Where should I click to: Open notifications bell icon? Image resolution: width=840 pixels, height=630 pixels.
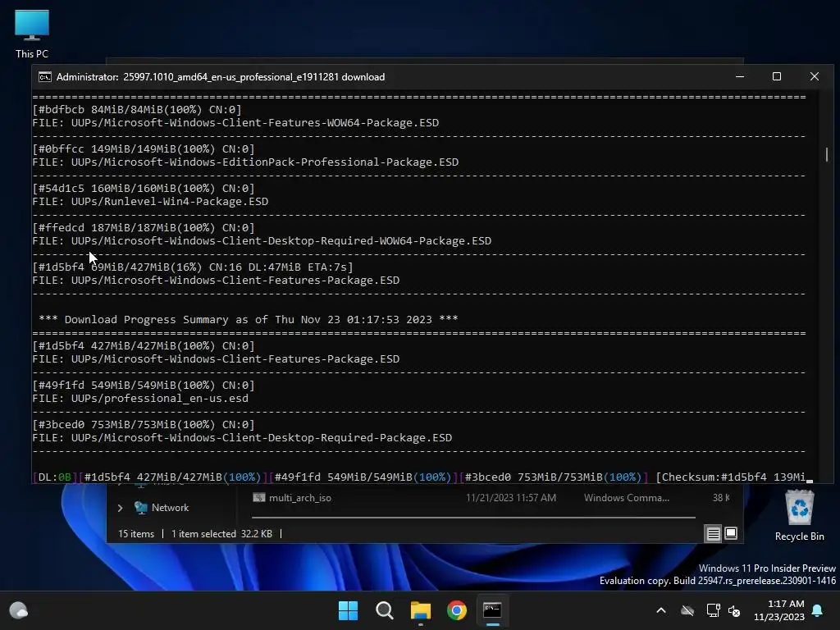pyautogui.click(x=818, y=610)
